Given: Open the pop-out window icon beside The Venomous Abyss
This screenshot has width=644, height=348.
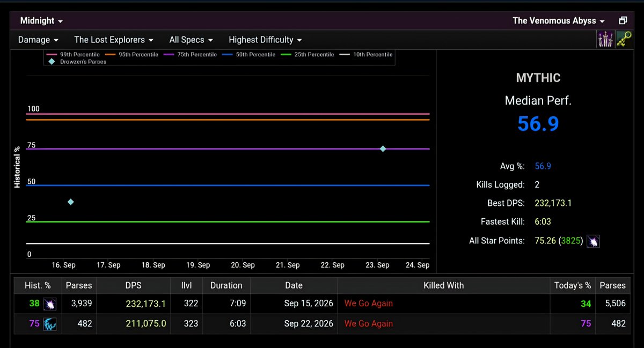Looking at the screenshot, I should point(623,21).
